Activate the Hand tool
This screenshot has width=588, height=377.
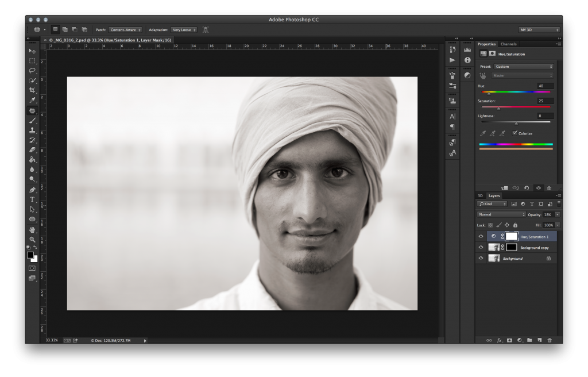click(x=32, y=229)
